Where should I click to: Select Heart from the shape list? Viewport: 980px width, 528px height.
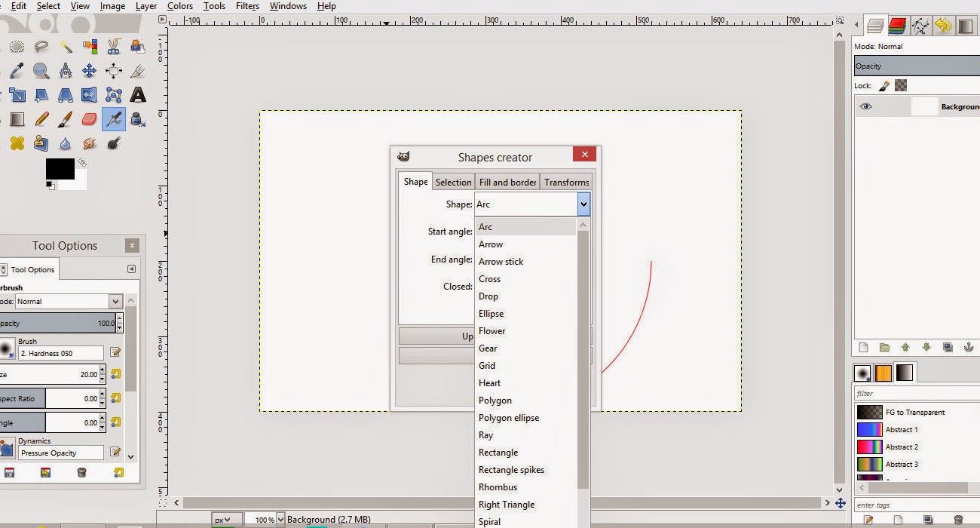tap(490, 383)
